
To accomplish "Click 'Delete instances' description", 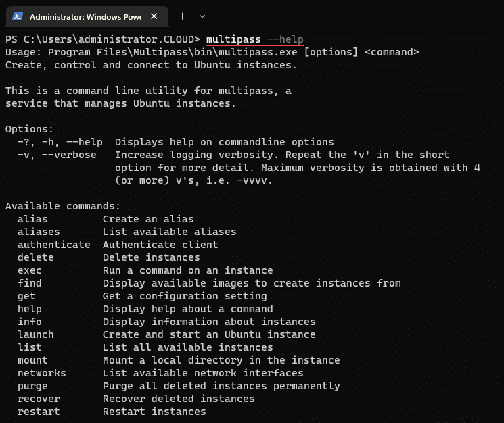I will point(152,257).
